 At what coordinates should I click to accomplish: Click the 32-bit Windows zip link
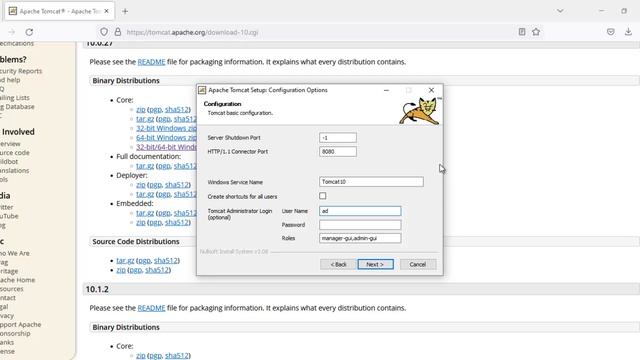pos(166,128)
